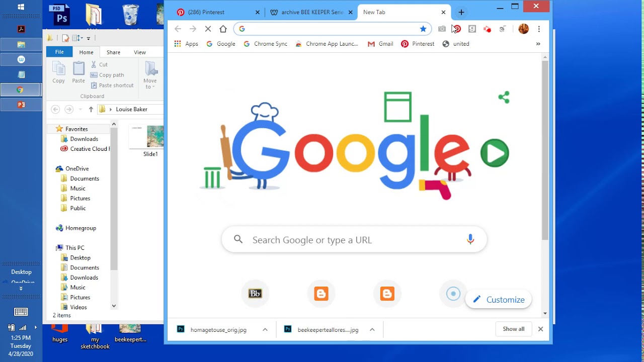Close the archive BEE KEEPER tab
Image resolution: width=644 pixels, height=362 pixels.
click(x=351, y=12)
